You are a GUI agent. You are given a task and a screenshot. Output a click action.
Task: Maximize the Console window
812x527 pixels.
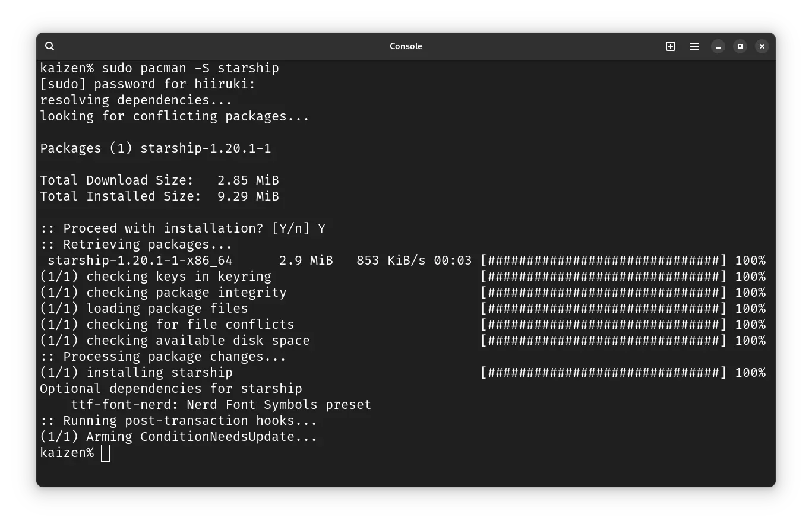click(x=740, y=46)
